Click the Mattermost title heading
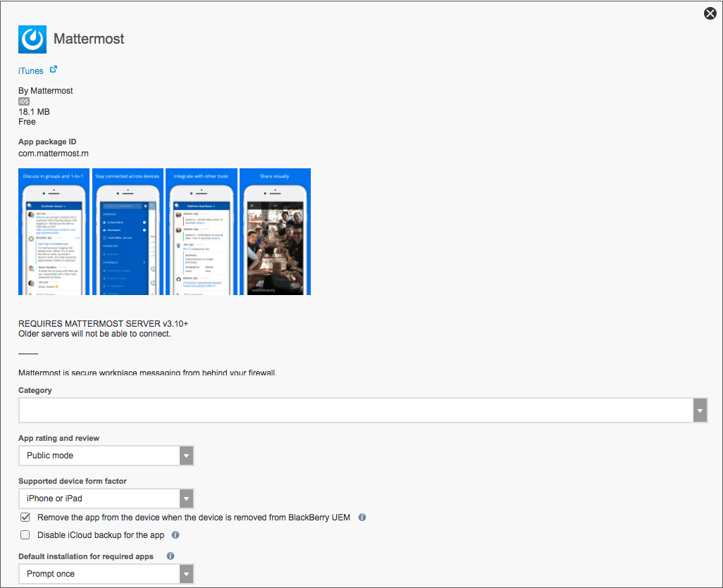This screenshot has height=588, width=723. tap(89, 39)
